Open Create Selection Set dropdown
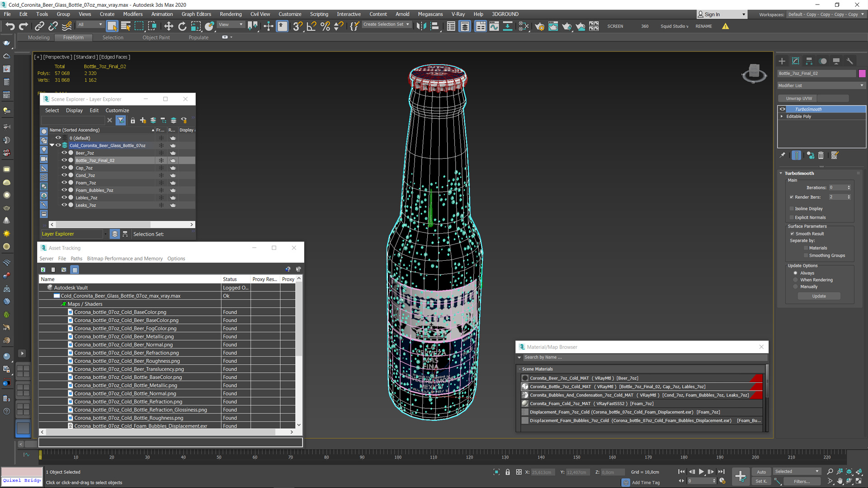This screenshot has width=868, height=488. [x=387, y=24]
